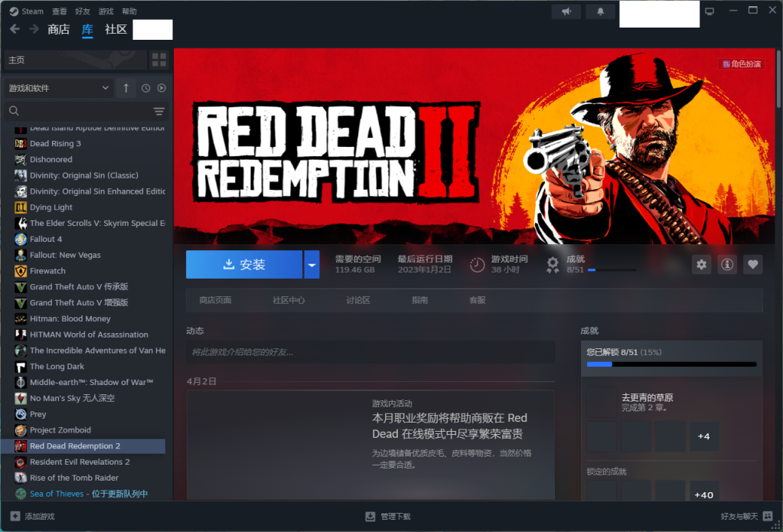
Task: Open the advanced filter options icon
Action: pos(158,111)
